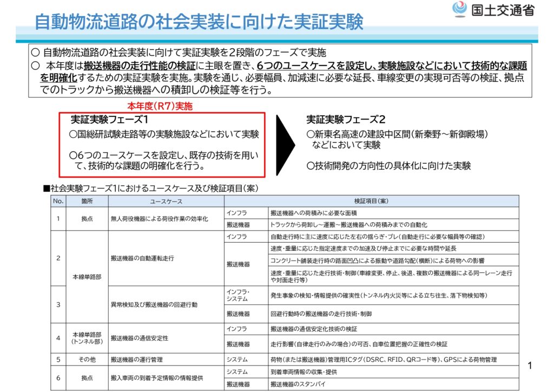Click the 本線単路部(トンネル部) location cell
This screenshot has width=554, height=392.
click(x=87, y=338)
